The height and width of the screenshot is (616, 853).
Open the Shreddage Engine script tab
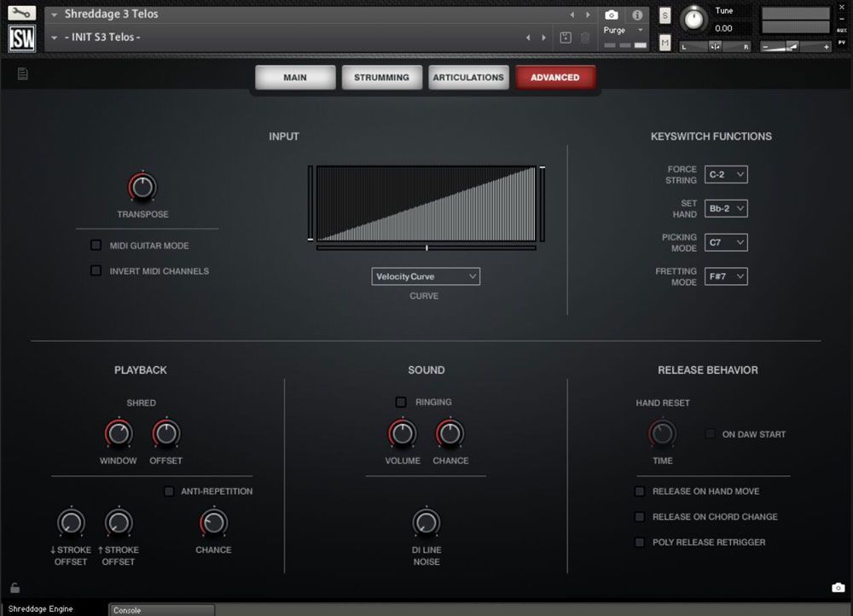40,609
